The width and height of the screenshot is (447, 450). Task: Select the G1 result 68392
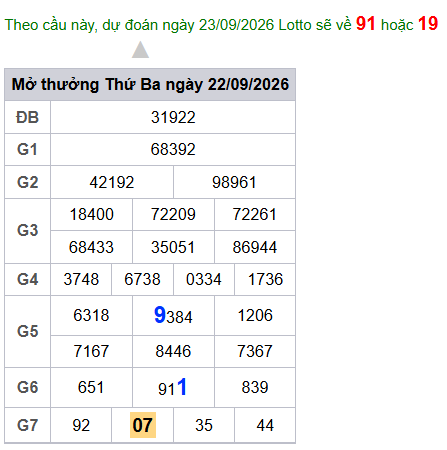(x=173, y=149)
